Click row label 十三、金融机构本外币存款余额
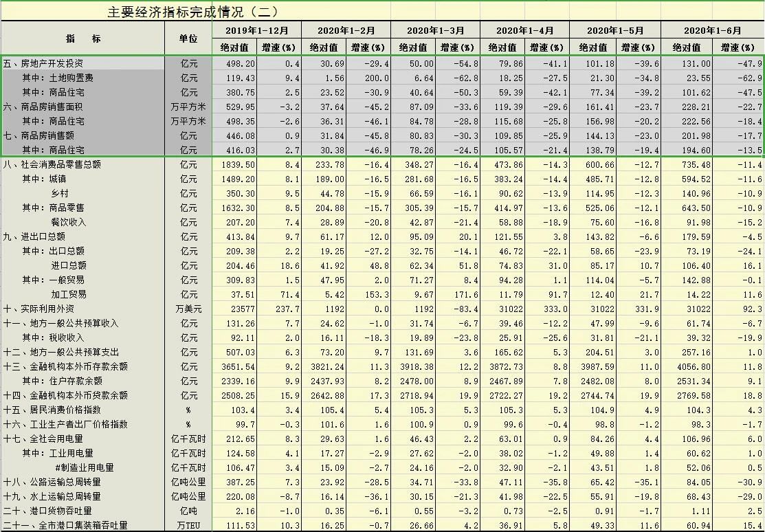Image resolution: width=765 pixels, height=532 pixels. click(65, 366)
